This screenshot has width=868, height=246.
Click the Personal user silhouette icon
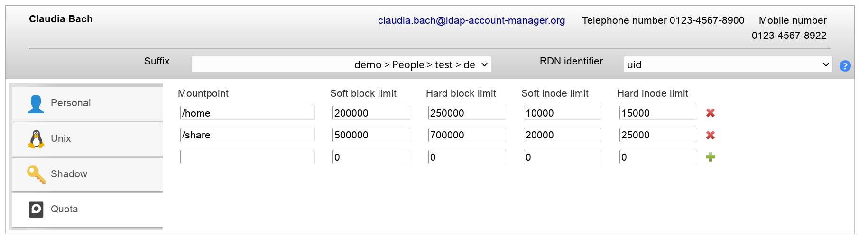[x=36, y=104]
